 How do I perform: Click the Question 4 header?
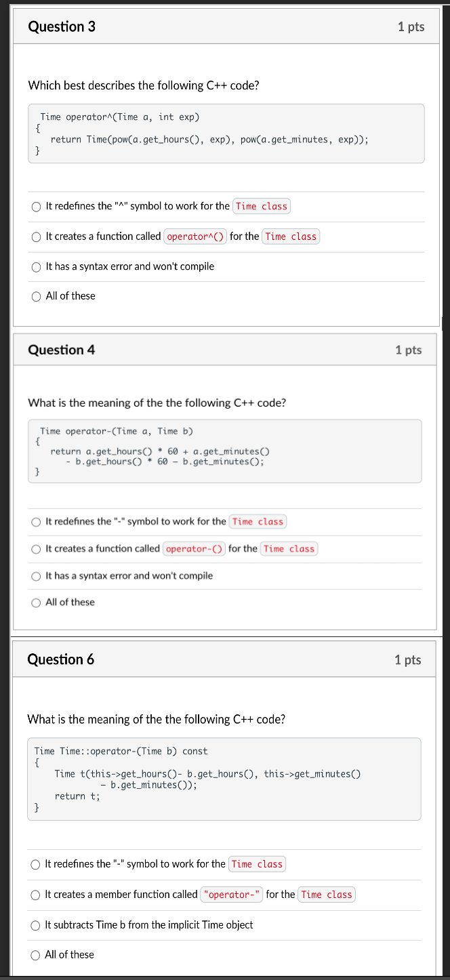pos(62,350)
